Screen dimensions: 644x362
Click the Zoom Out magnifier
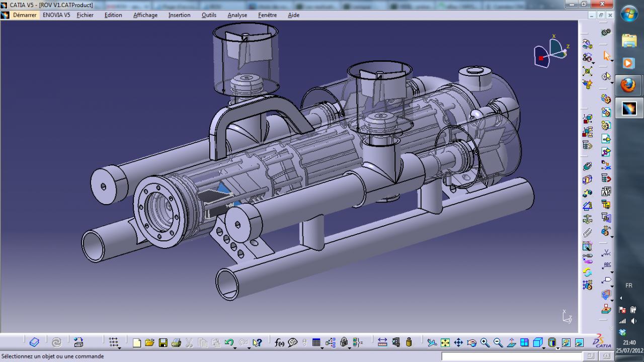click(x=498, y=343)
